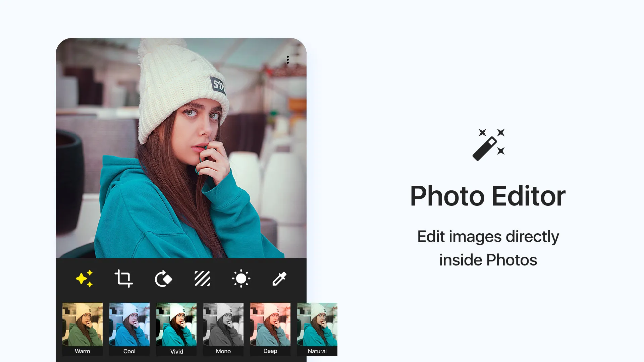
Task: Open the diagonal stripes texture tool
Action: tap(202, 278)
